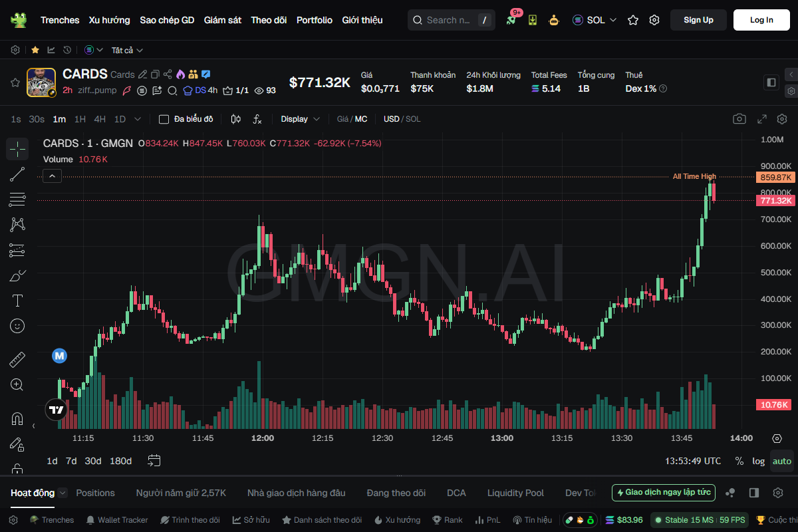This screenshot has height=532, width=798.
Task: Open the favorites star in top header
Action: 633,20
